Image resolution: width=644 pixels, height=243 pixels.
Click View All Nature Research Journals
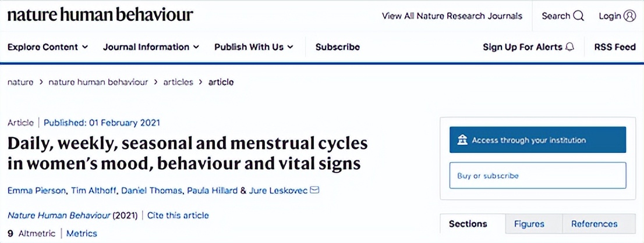(452, 16)
